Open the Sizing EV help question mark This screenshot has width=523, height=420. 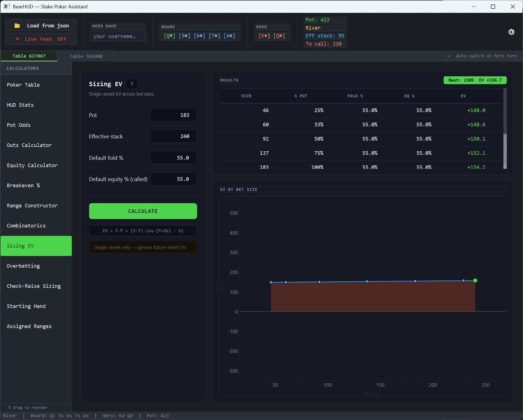pyautogui.click(x=132, y=84)
